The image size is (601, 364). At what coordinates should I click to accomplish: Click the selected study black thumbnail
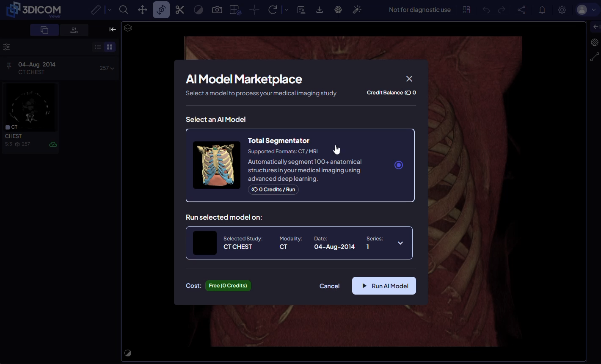[205, 243]
